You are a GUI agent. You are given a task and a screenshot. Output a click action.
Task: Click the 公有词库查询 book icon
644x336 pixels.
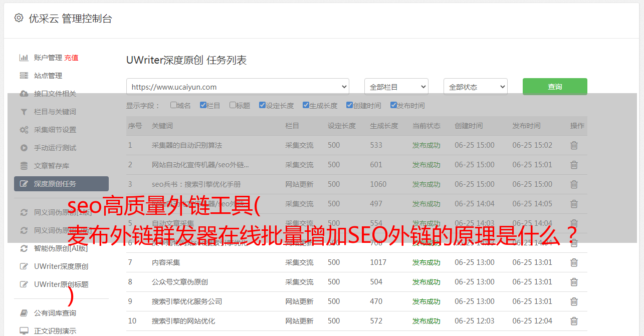24,313
